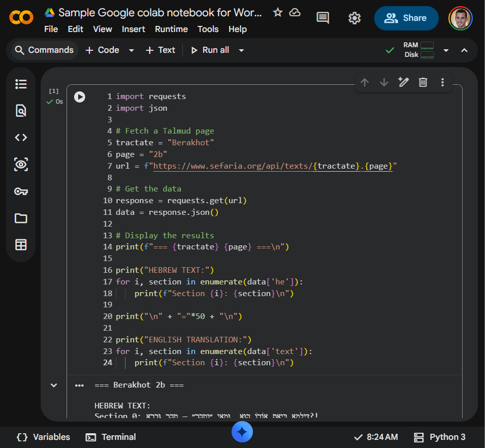Click the Commands search field
This screenshot has height=448, width=485.
pos(44,50)
